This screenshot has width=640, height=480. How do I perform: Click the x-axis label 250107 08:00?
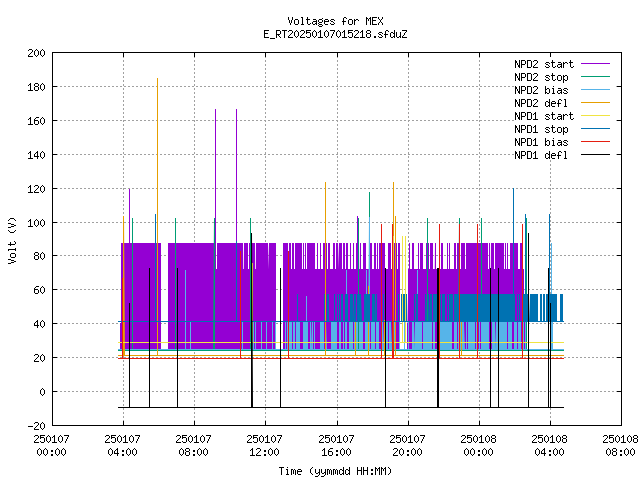point(193,446)
